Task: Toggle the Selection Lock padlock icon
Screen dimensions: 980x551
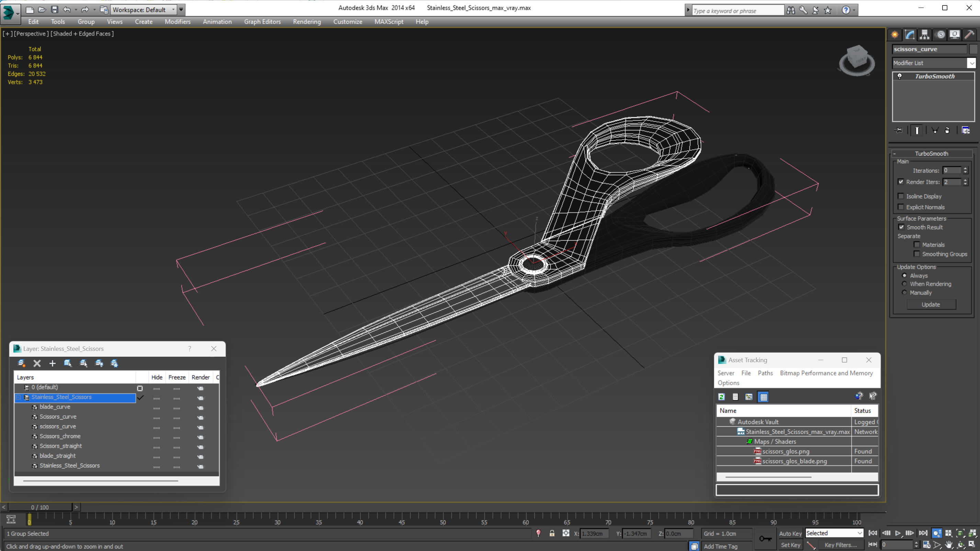Action: point(552,533)
